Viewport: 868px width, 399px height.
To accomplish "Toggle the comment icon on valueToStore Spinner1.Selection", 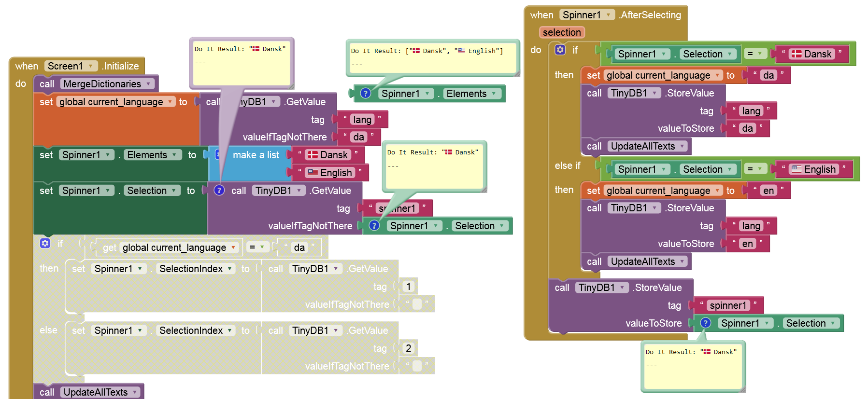I will click(705, 323).
